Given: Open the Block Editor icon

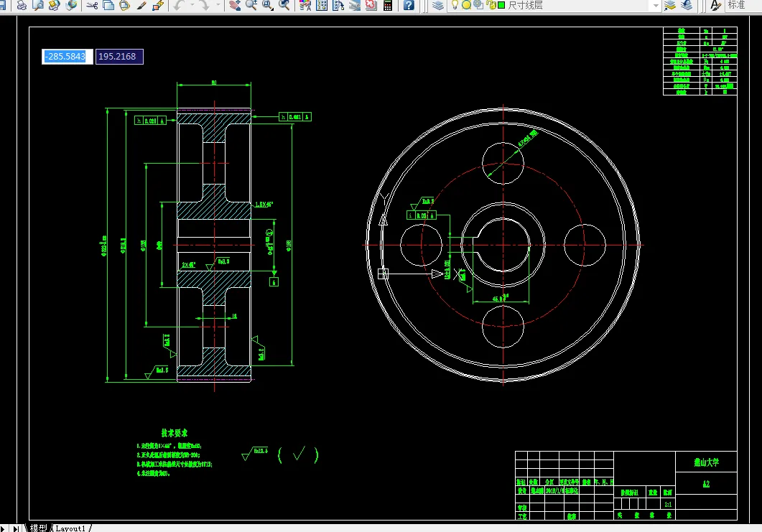Looking at the screenshot, I should [x=158, y=5].
